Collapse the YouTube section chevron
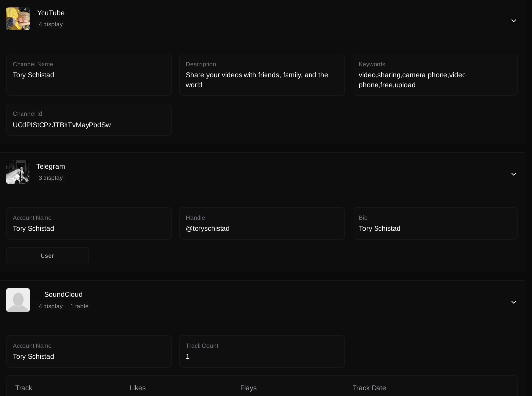This screenshot has height=396, width=532. (514, 21)
